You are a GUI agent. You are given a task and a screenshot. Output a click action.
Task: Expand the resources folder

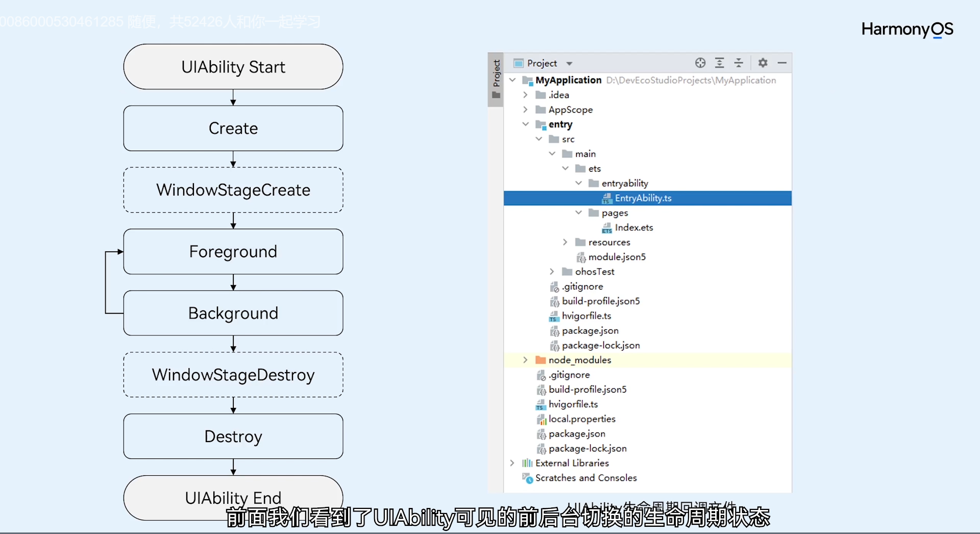click(565, 242)
